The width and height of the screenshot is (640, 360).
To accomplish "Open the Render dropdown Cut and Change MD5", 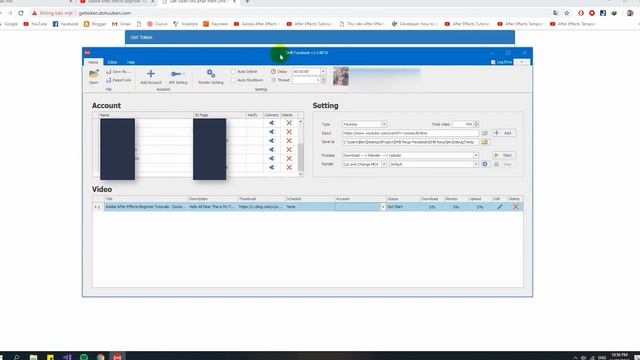I will pos(384,164).
